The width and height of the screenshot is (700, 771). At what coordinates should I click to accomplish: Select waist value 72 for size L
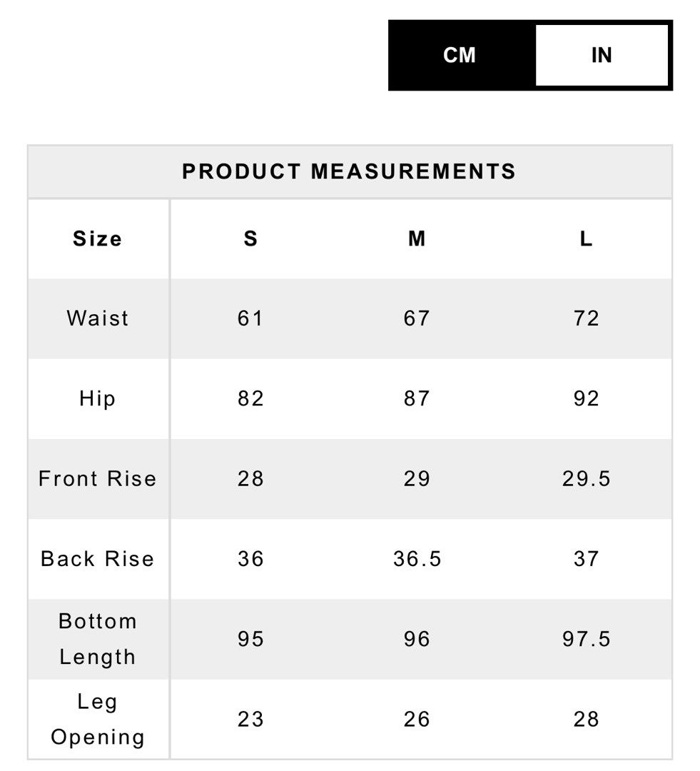586,318
